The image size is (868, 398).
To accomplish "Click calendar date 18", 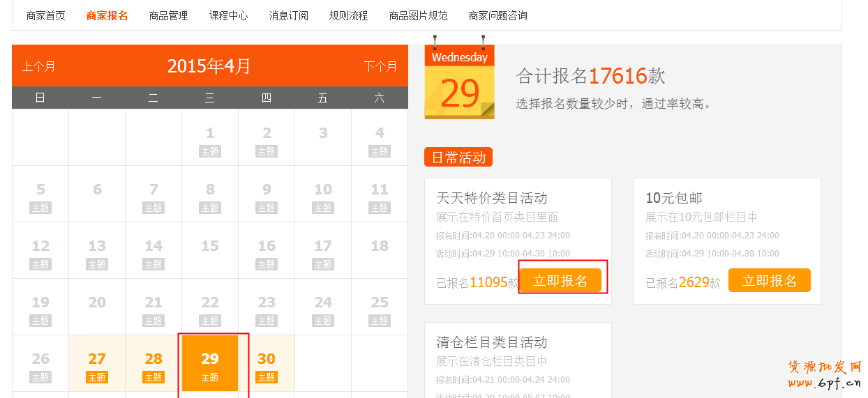I will 380,250.
